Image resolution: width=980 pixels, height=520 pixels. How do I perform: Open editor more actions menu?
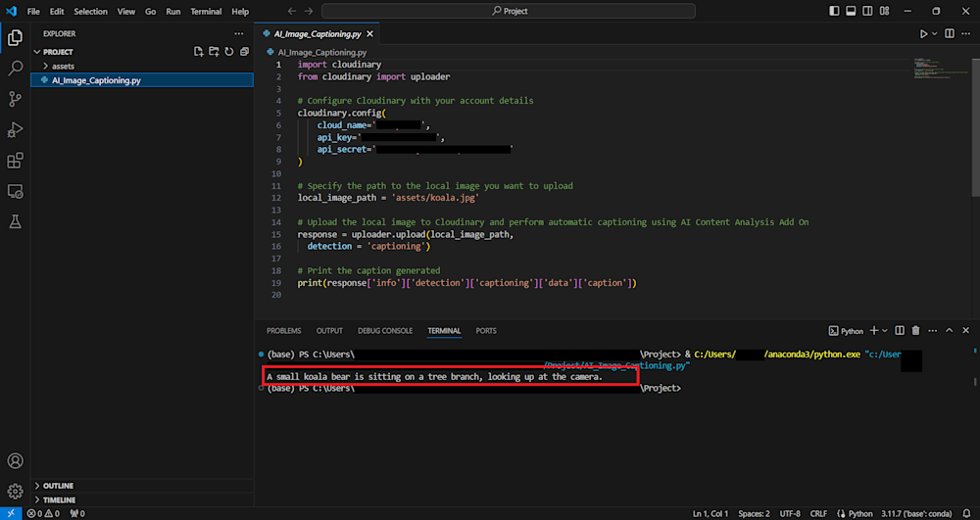click(x=965, y=33)
